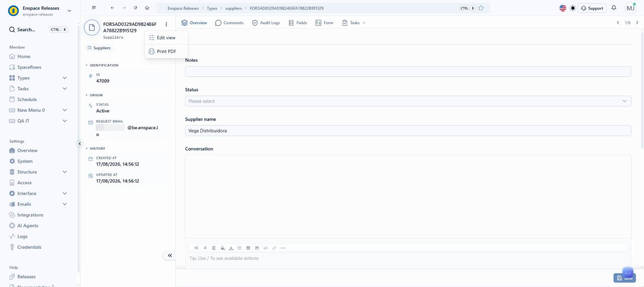Open the Form tab

point(324,23)
